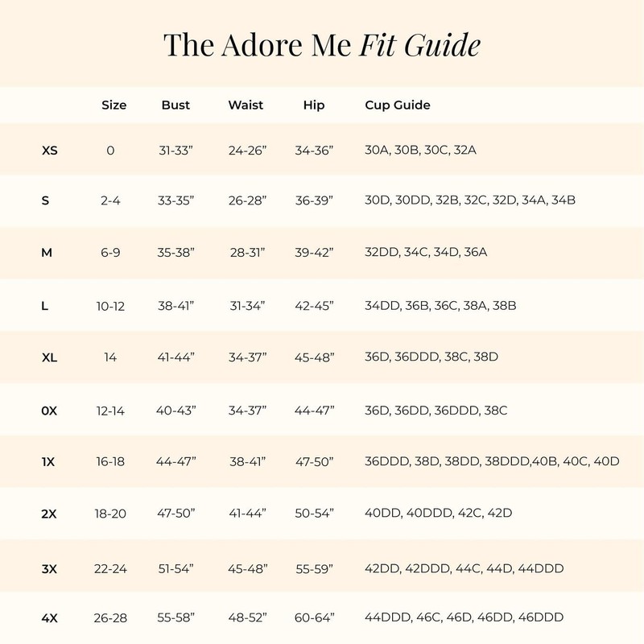Click the 50-54” hip value for 2X
Screen dimensions: 644x644
314,514
